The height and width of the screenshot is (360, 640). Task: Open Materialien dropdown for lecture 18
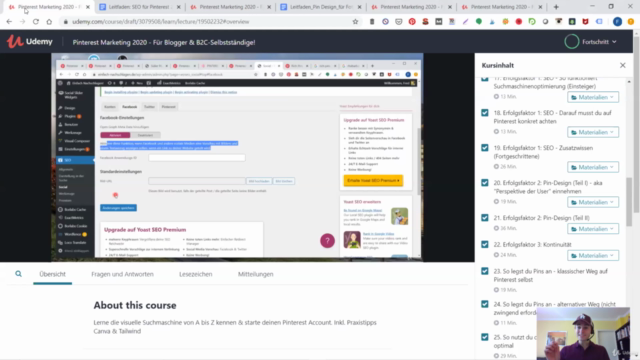tap(593, 132)
